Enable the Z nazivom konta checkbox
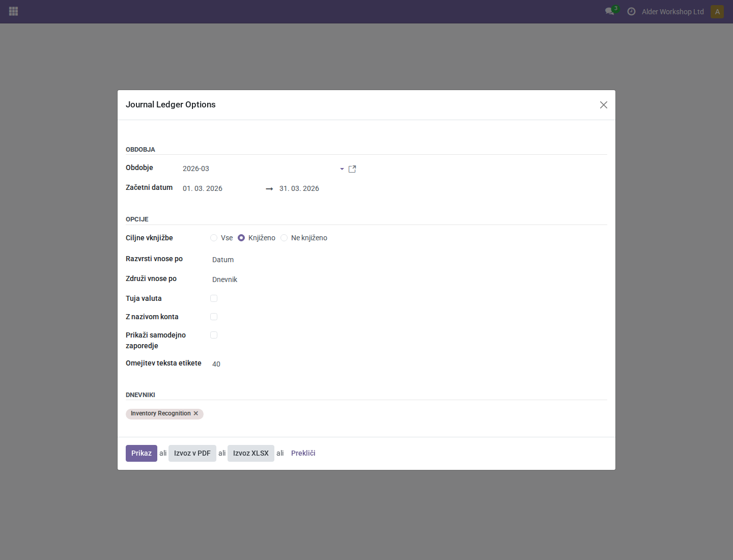 pos(214,317)
